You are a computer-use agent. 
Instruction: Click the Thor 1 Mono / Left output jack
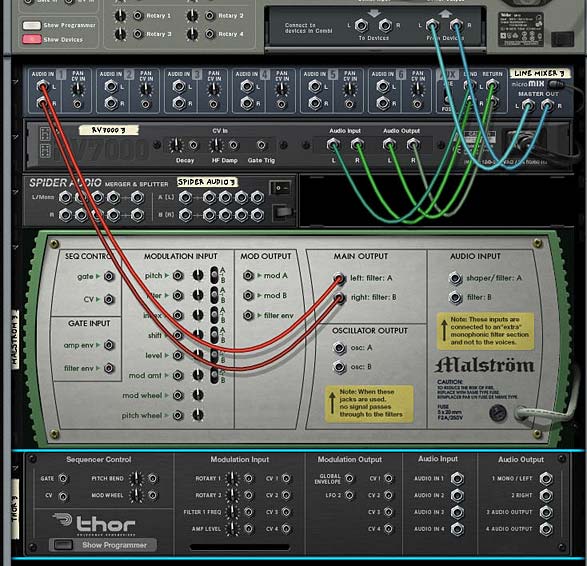[x=546, y=478]
